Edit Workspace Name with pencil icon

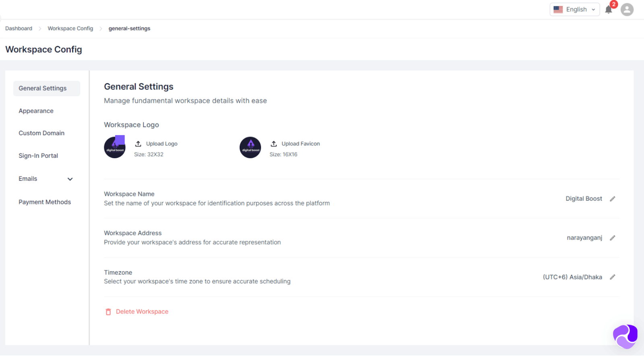click(612, 199)
